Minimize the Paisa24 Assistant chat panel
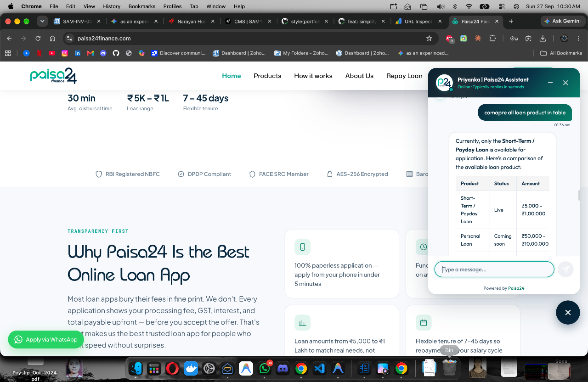Image resolution: width=588 pixels, height=382 pixels. point(550,83)
